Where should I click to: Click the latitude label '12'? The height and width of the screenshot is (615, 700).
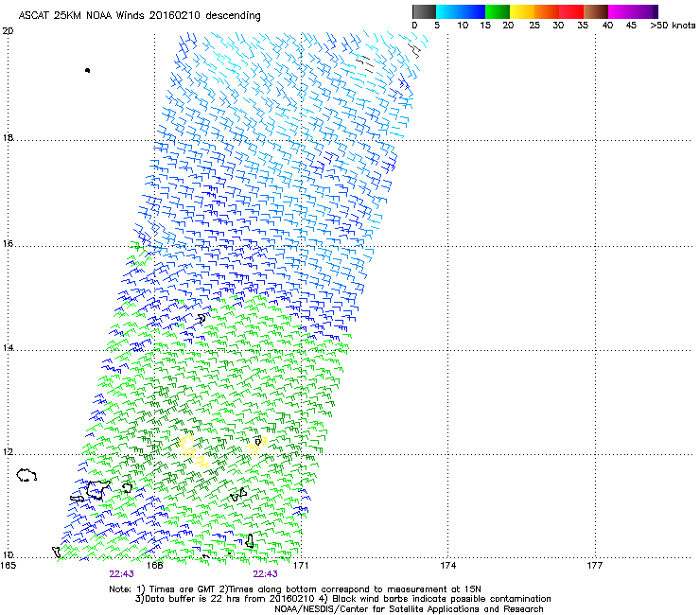click(x=8, y=452)
